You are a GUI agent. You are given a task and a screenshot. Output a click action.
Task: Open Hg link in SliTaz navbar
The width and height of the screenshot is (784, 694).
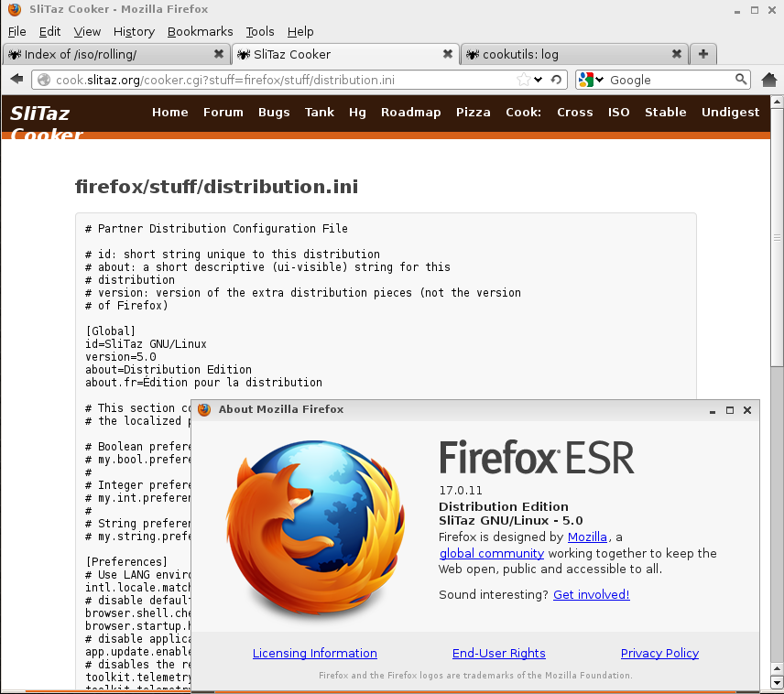point(357,113)
